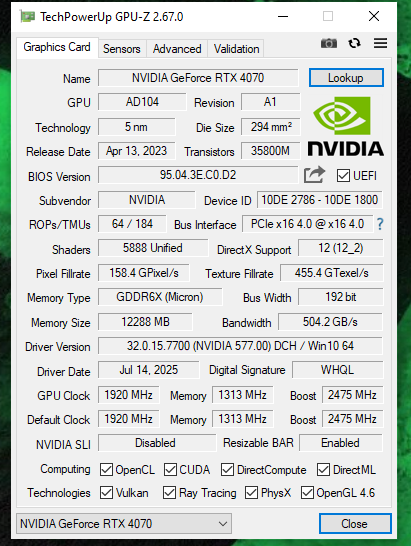Image resolution: width=411 pixels, height=546 pixels.
Task: Click the BIOS share/export arrow icon
Action: pos(314,175)
